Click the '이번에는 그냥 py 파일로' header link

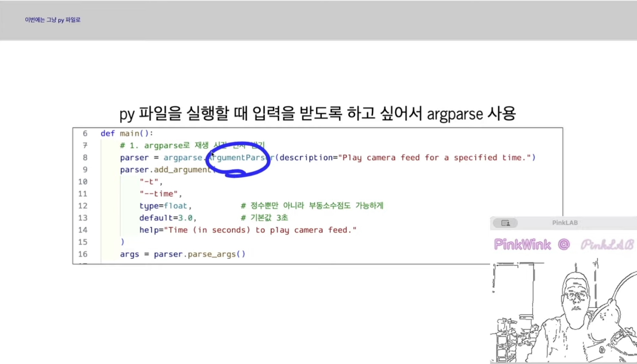pos(53,20)
